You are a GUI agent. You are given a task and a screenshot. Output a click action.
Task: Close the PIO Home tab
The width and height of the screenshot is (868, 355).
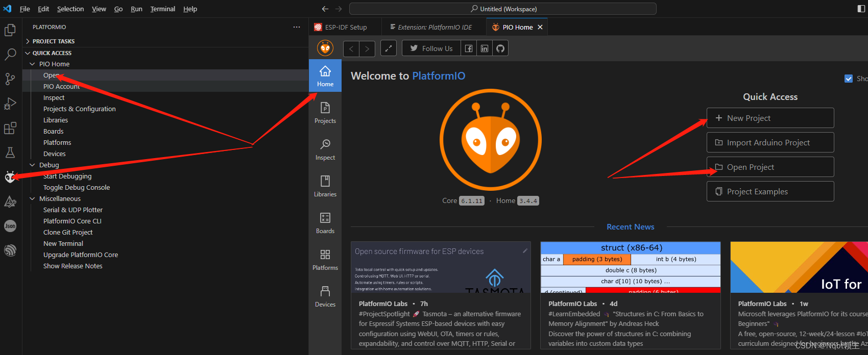pyautogui.click(x=540, y=27)
